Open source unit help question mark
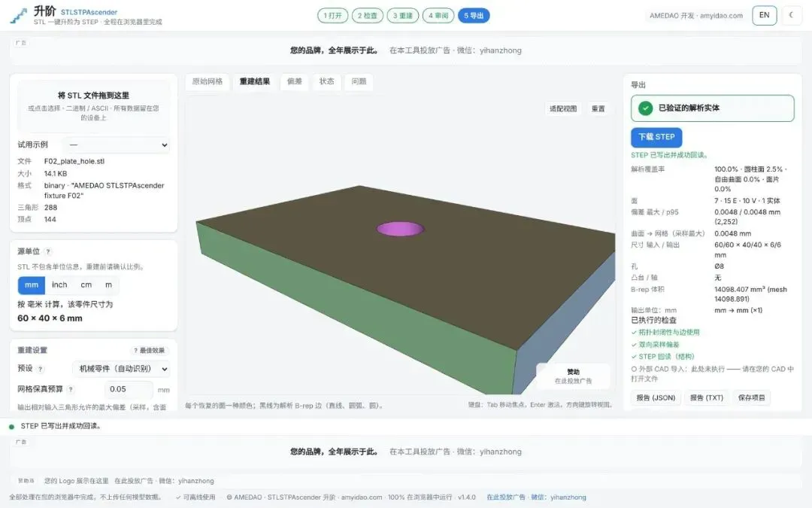 (x=48, y=252)
